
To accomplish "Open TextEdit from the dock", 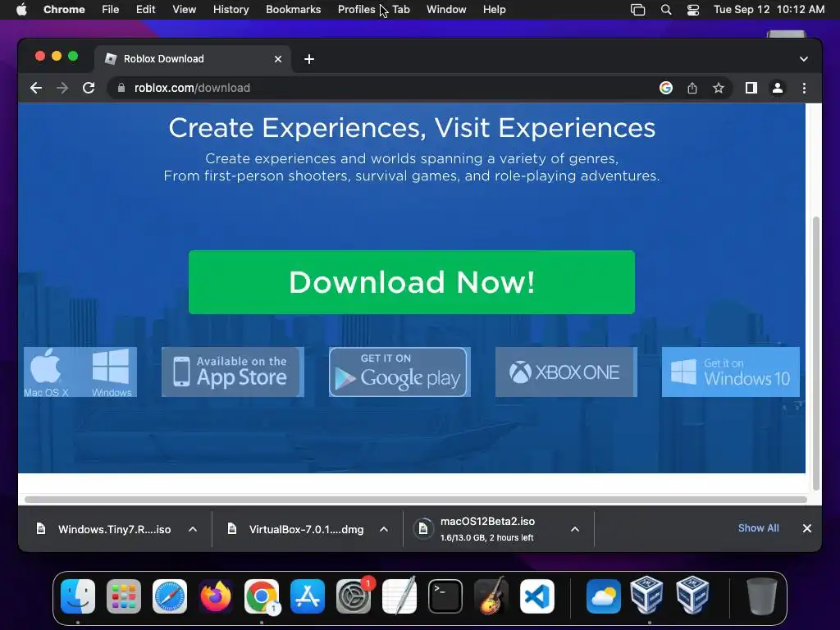I will tap(399, 596).
